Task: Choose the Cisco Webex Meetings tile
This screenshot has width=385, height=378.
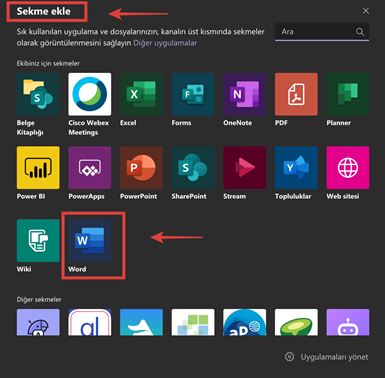Action: click(90, 94)
